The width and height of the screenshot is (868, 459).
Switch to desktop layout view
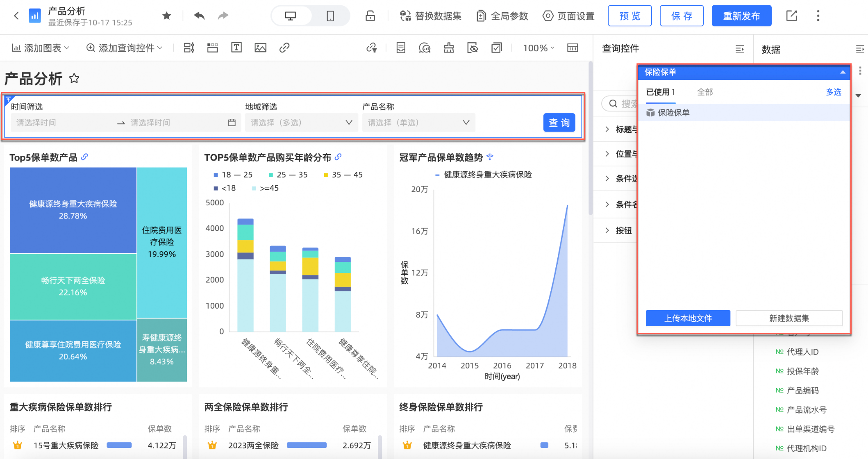(291, 16)
